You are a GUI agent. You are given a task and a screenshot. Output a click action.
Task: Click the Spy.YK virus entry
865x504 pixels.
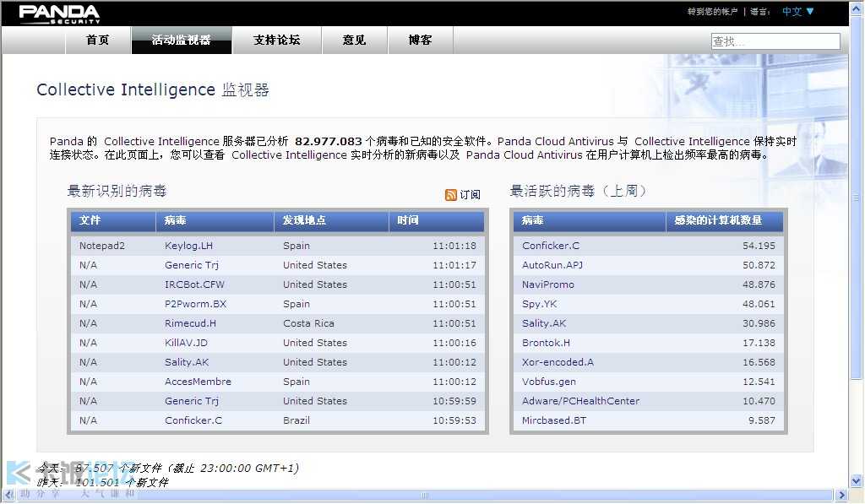[x=540, y=304]
